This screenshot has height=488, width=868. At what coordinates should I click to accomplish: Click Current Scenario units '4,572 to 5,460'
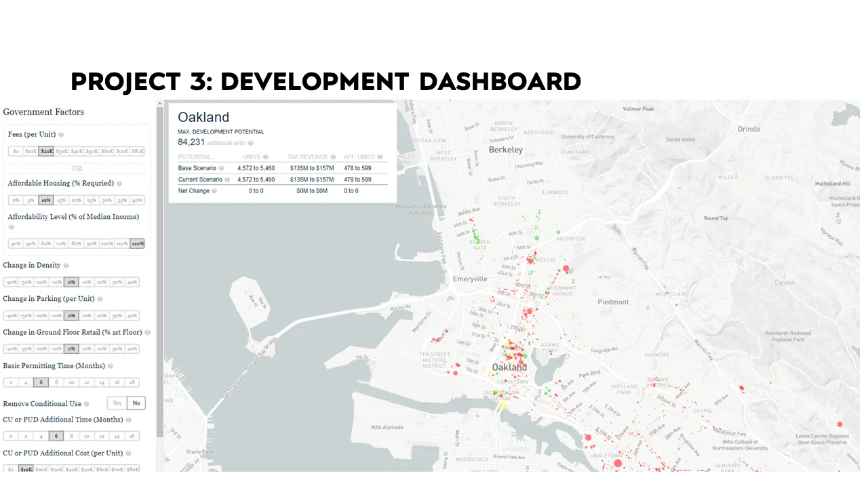click(x=256, y=180)
